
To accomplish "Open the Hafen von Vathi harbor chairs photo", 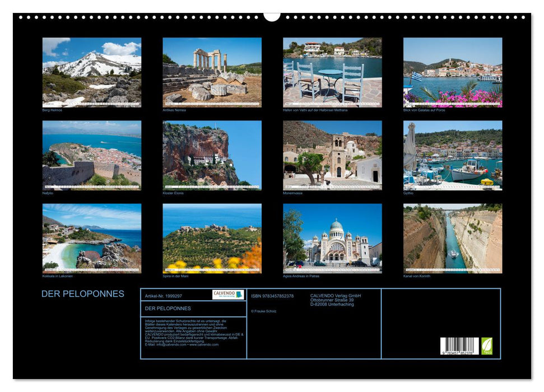I will [332, 72].
